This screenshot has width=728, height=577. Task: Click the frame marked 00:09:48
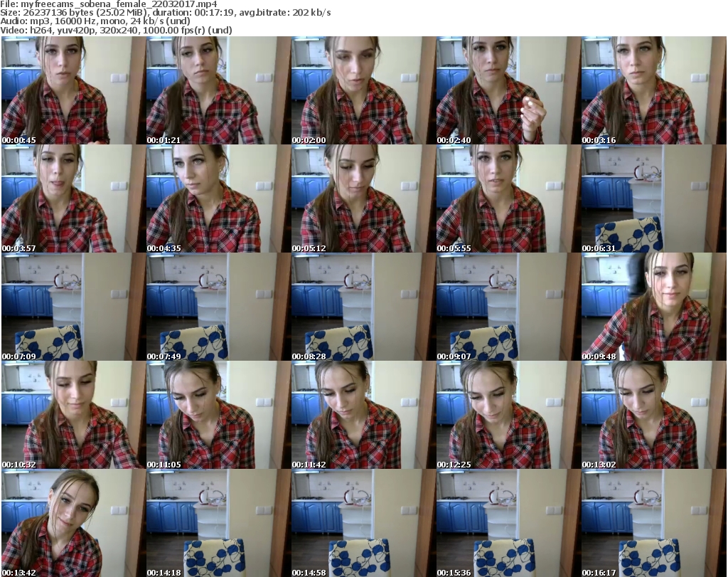(654, 307)
